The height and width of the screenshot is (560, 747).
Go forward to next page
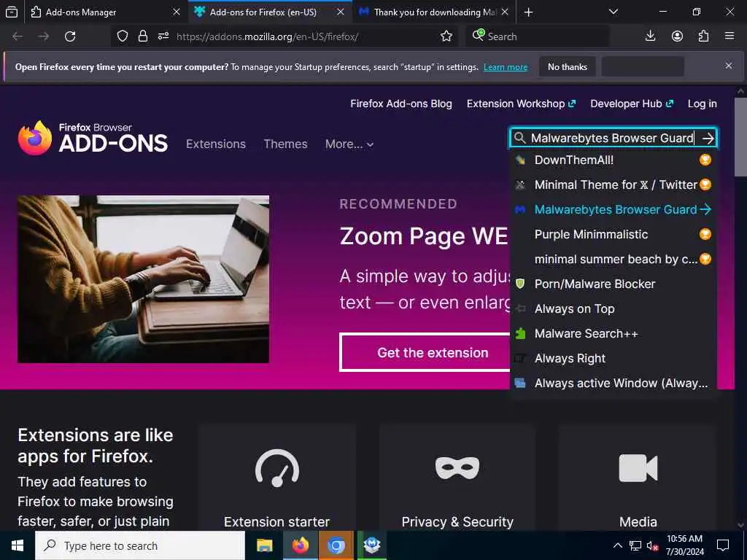click(x=44, y=36)
